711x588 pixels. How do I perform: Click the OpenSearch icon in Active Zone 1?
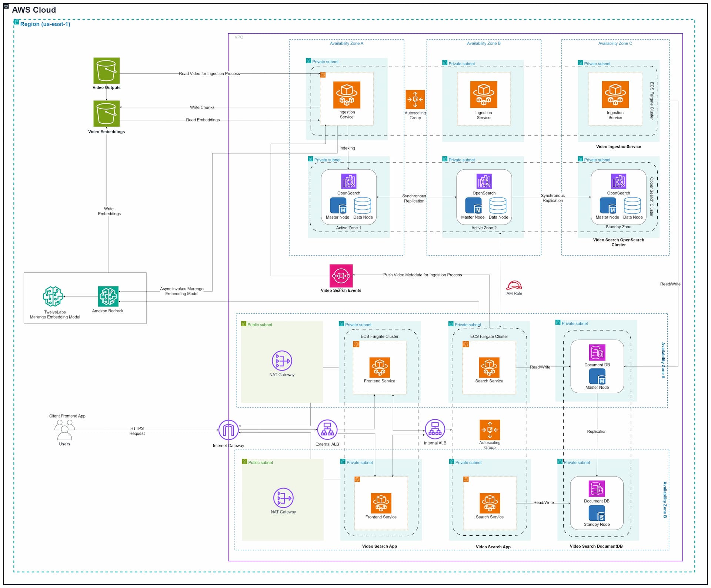pos(349,181)
